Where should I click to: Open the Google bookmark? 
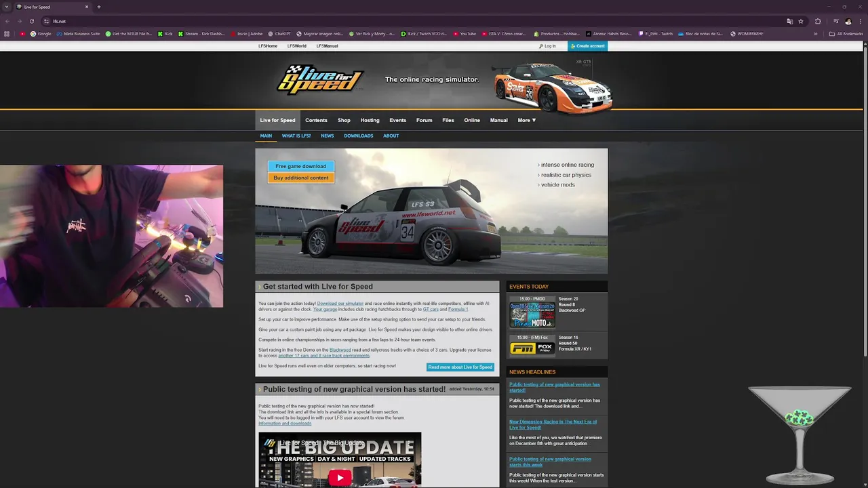(x=41, y=33)
